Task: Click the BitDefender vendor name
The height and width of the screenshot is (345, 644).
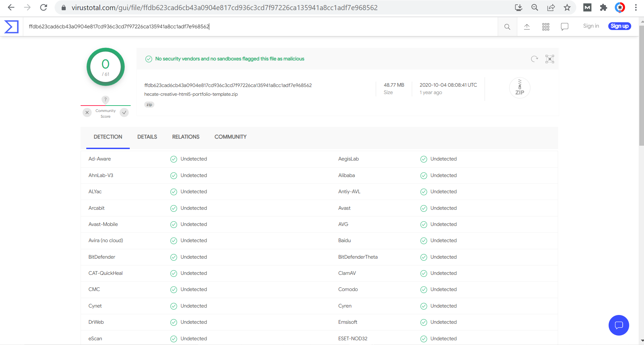Action: 102,257
